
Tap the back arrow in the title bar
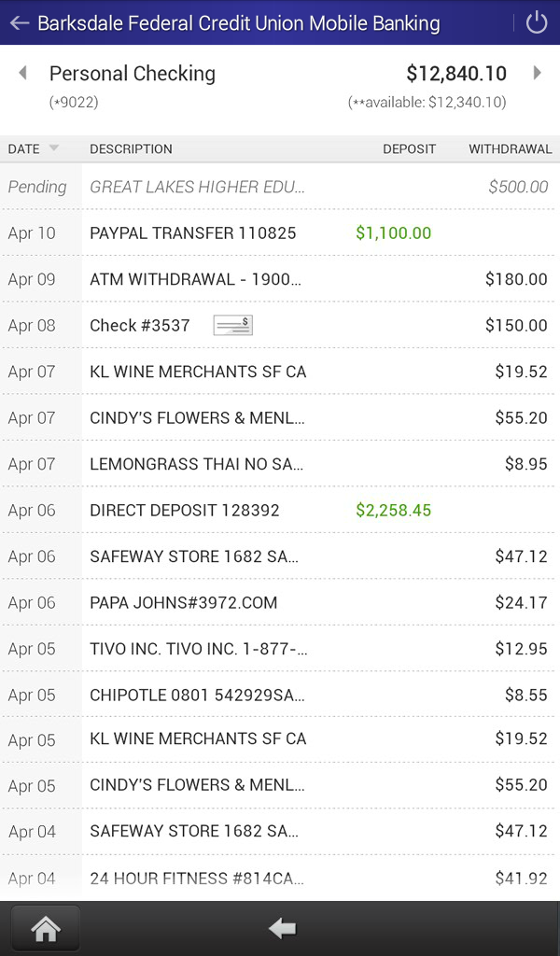pyautogui.click(x=19, y=23)
